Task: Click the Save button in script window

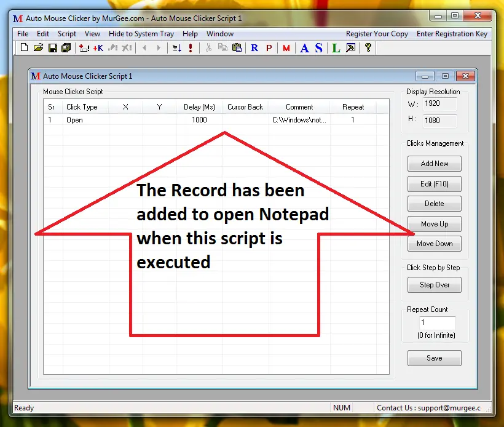Action: click(x=434, y=358)
